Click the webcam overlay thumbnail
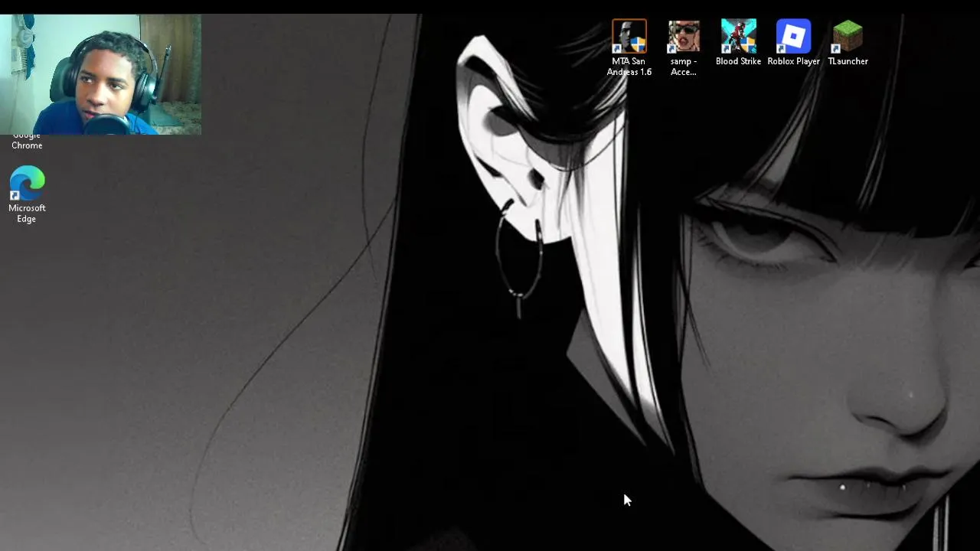This screenshot has width=980, height=551. click(100, 75)
